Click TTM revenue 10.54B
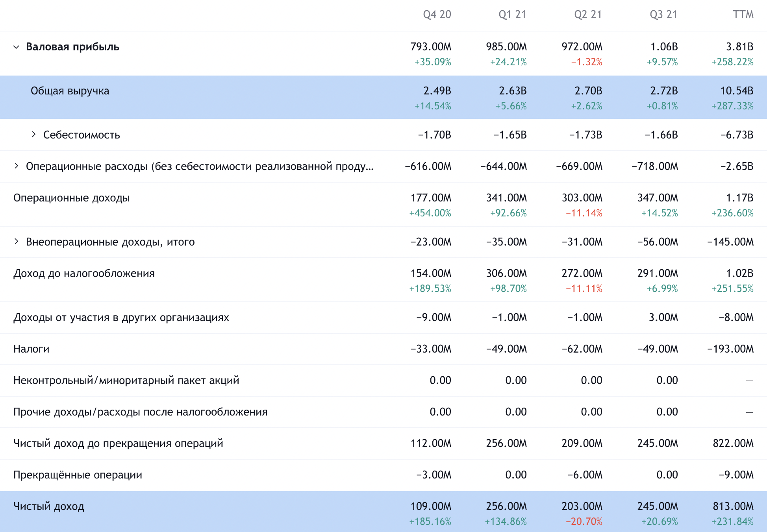 tap(737, 91)
